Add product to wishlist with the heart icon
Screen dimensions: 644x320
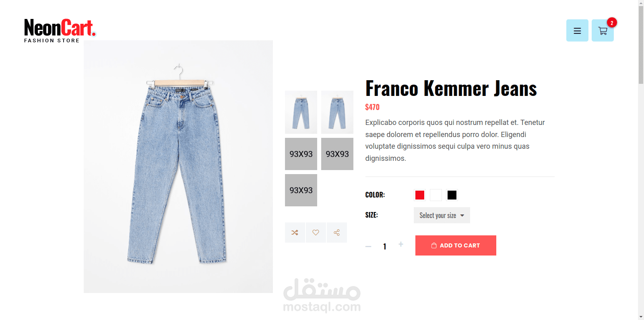pyautogui.click(x=316, y=233)
